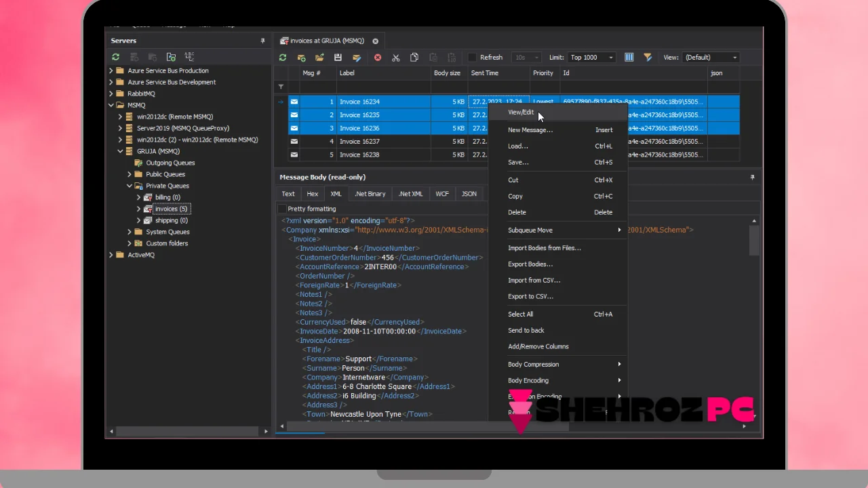The width and height of the screenshot is (868, 488).
Task: Expand the ActiveMQ node
Action: pos(111,255)
